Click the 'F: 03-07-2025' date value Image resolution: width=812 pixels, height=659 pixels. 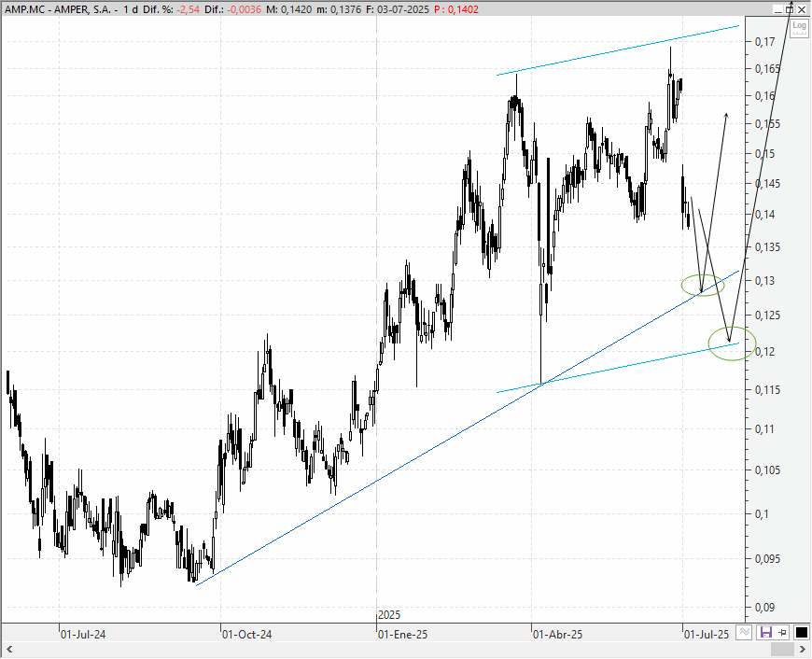coord(398,9)
